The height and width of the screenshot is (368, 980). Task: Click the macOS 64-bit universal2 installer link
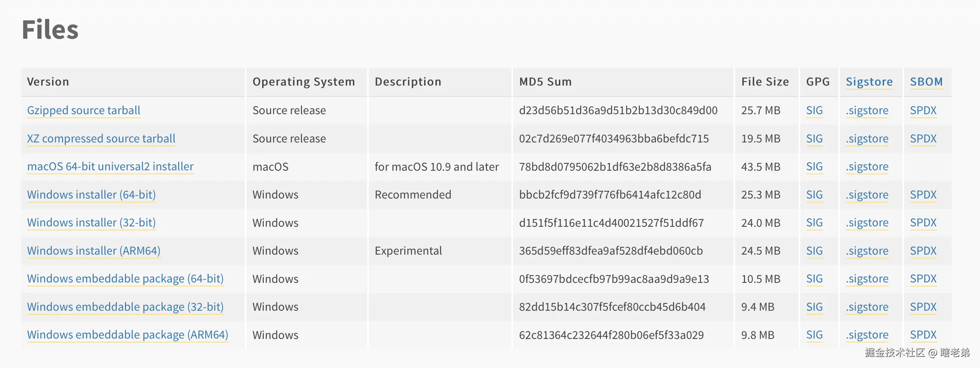[110, 166]
